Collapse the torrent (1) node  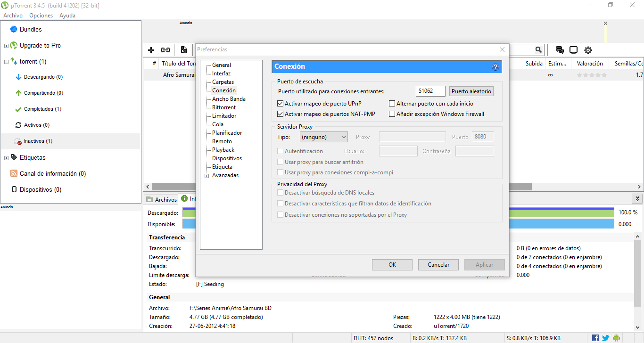(x=6, y=62)
